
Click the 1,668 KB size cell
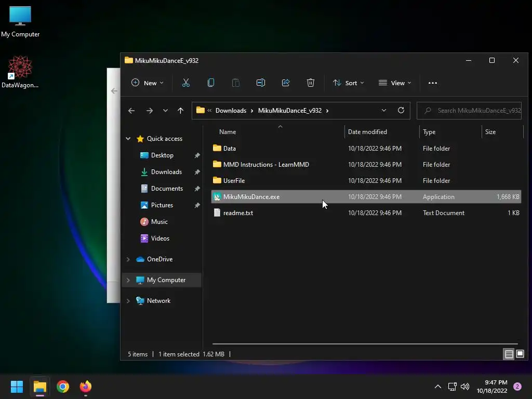tap(508, 197)
